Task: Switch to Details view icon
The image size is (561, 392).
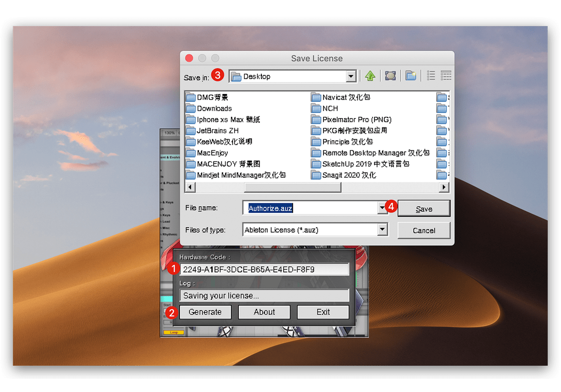Action: pos(446,76)
